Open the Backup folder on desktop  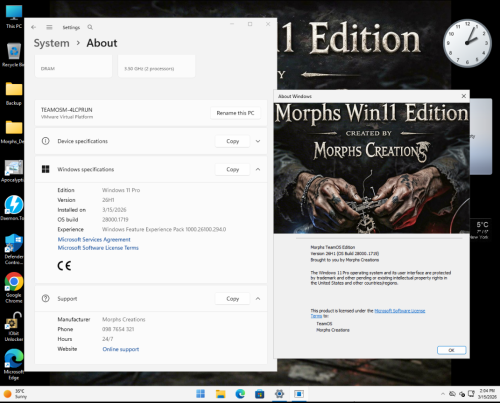tap(14, 94)
